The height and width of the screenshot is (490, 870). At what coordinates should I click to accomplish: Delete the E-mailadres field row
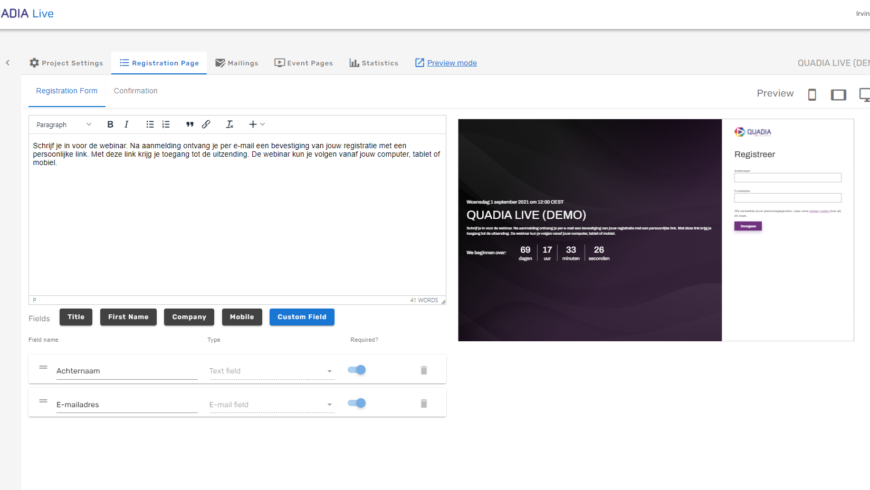coord(424,403)
